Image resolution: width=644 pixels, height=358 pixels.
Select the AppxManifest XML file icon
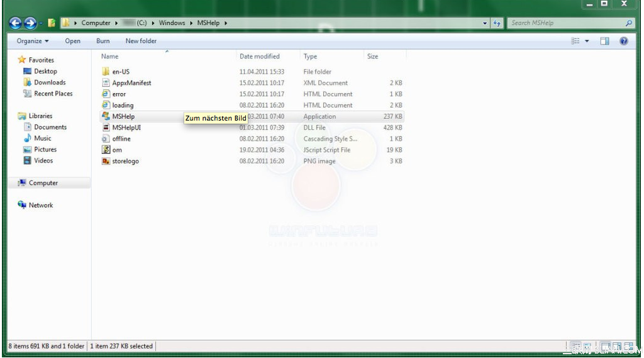(106, 82)
